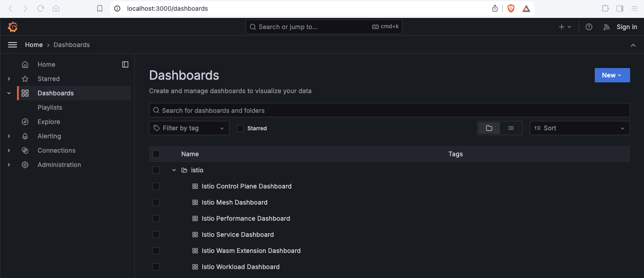Click the Alerting bell icon

click(x=25, y=136)
